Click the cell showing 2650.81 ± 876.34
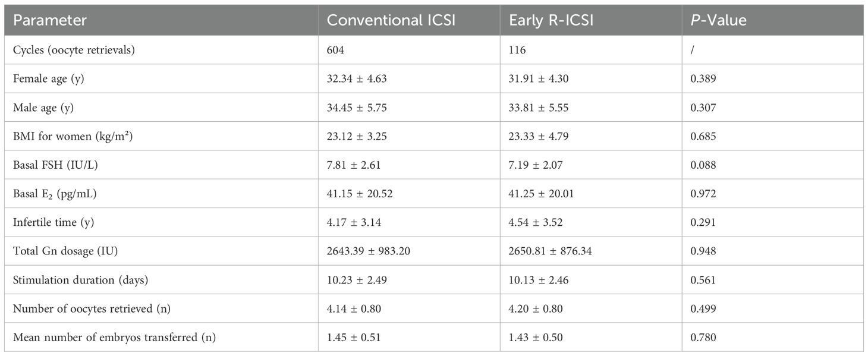This screenshot has width=868, height=356. [551, 251]
